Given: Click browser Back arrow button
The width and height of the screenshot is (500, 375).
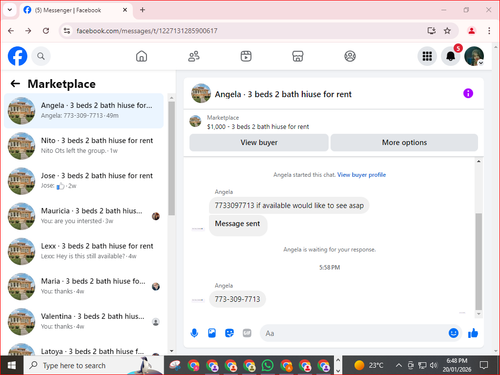Looking at the screenshot, I should 11,31.
